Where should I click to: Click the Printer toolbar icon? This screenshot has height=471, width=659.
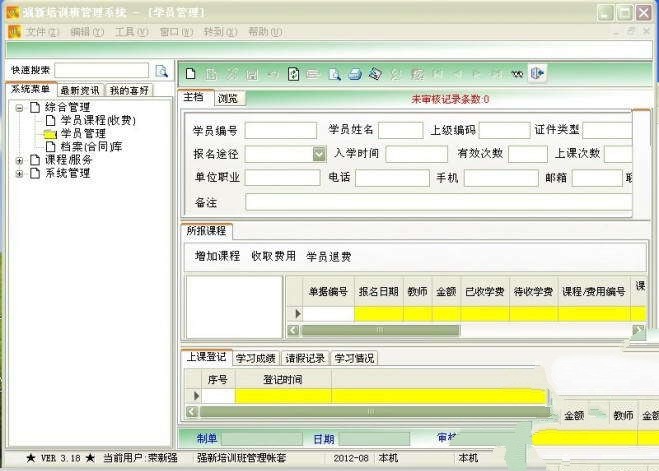(x=355, y=75)
